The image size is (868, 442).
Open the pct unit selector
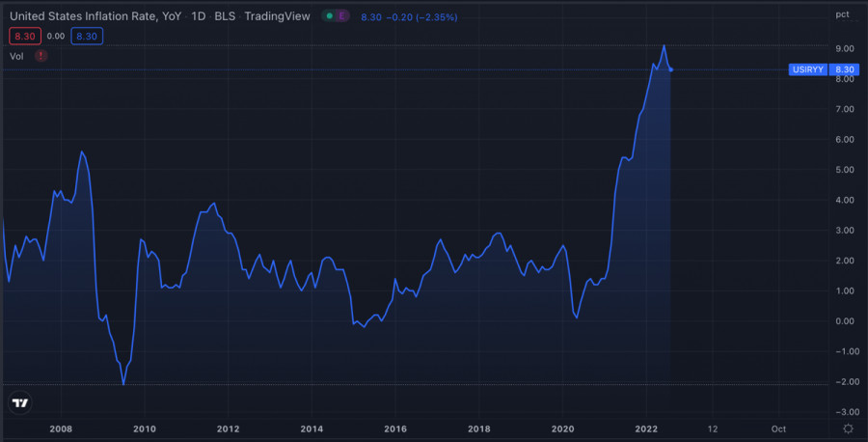click(842, 14)
